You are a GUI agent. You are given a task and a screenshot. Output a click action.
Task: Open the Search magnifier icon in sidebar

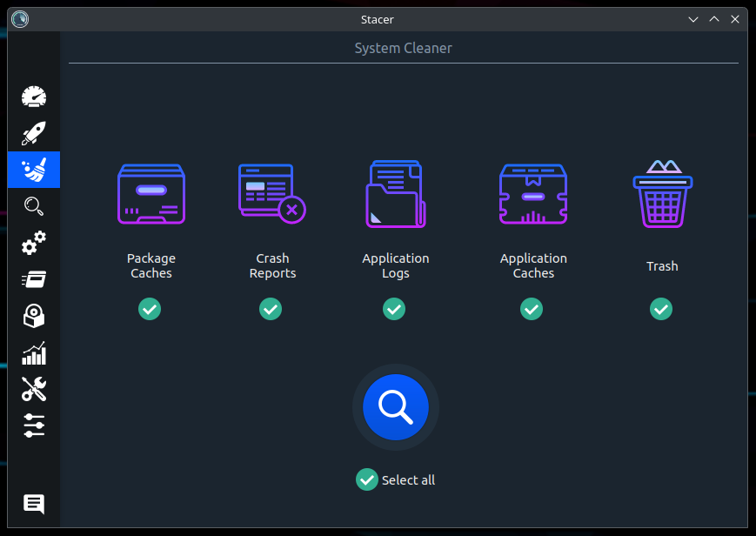pos(34,206)
